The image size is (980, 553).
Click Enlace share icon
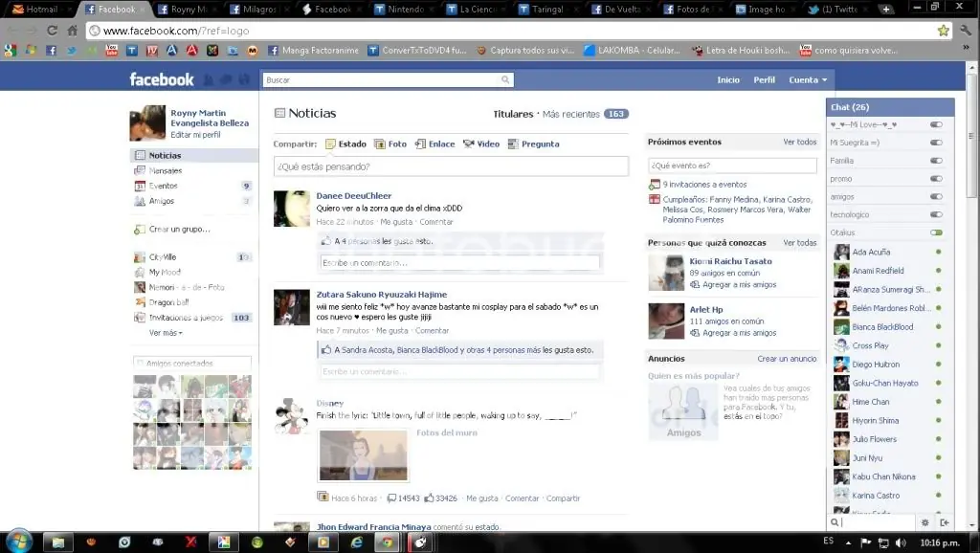point(420,144)
